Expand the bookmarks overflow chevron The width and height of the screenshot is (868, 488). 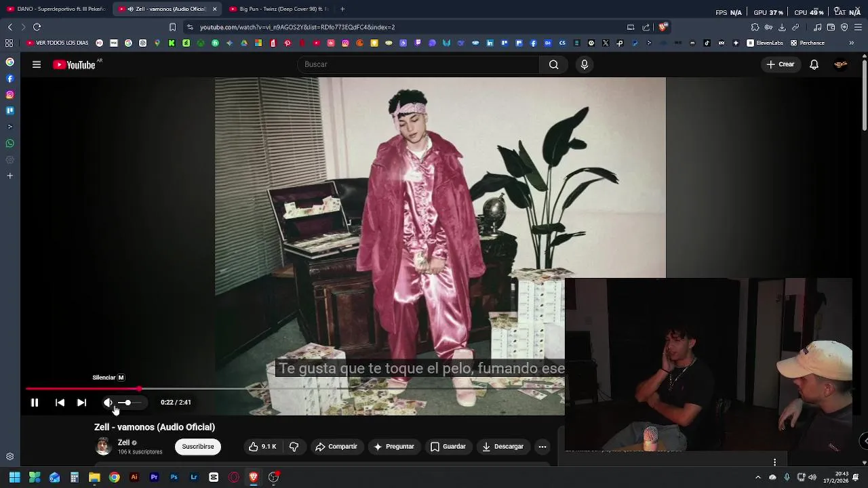852,43
